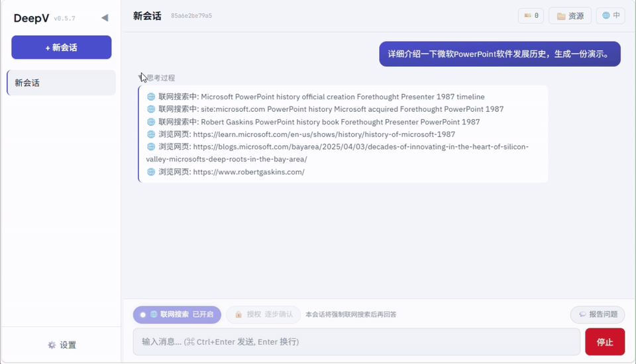Open 设置 settings
636x364 pixels.
click(x=62, y=345)
